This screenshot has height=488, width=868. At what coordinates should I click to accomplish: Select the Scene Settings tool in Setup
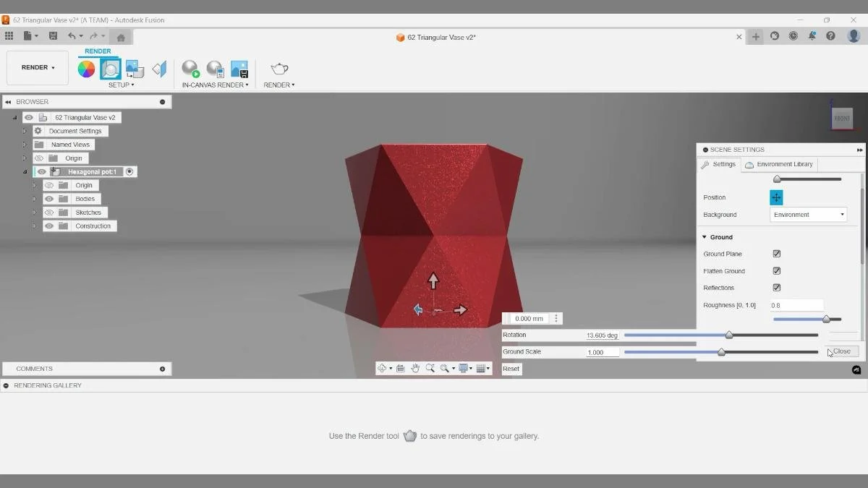[x=110, y=68]
